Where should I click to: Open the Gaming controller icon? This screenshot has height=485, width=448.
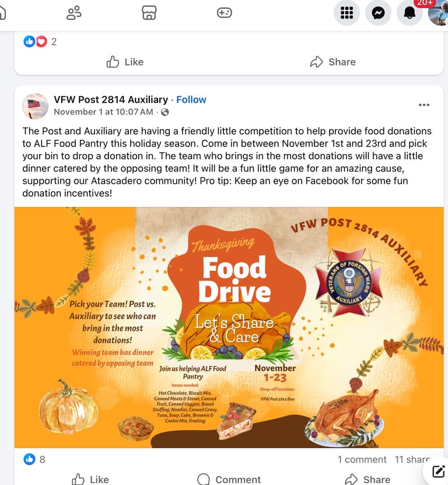pyautogui.click(x=225, y=13)
